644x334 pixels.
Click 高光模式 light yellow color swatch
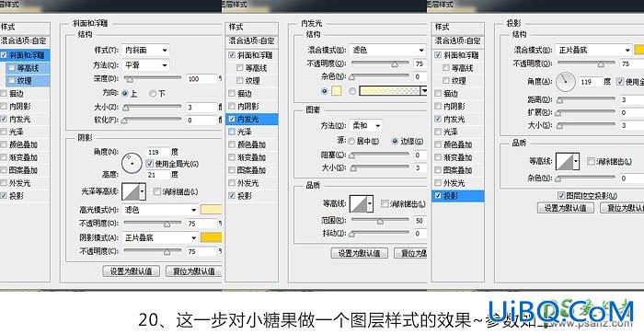click(211, 210)
